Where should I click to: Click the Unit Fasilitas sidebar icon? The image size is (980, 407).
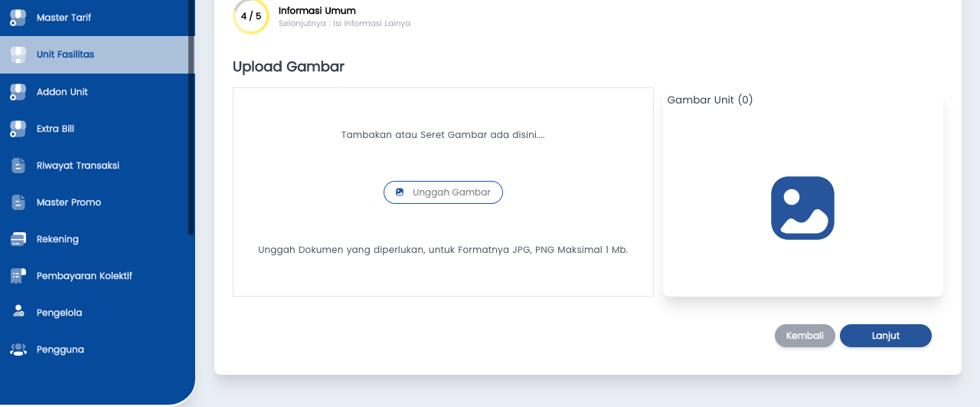point(18,54)
